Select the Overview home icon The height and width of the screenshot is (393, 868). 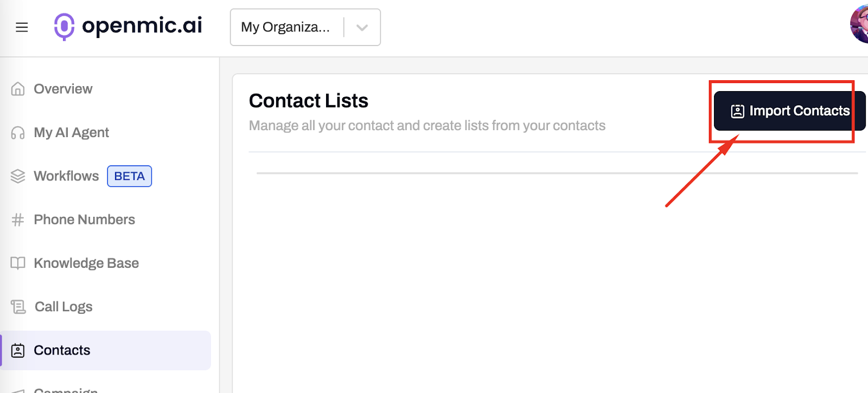(17, 88)
